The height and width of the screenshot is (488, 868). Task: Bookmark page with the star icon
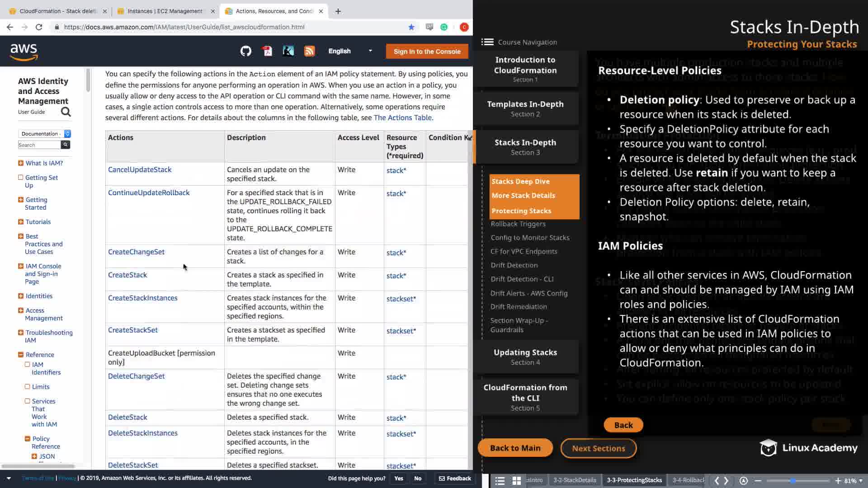(x=411, y=27)
